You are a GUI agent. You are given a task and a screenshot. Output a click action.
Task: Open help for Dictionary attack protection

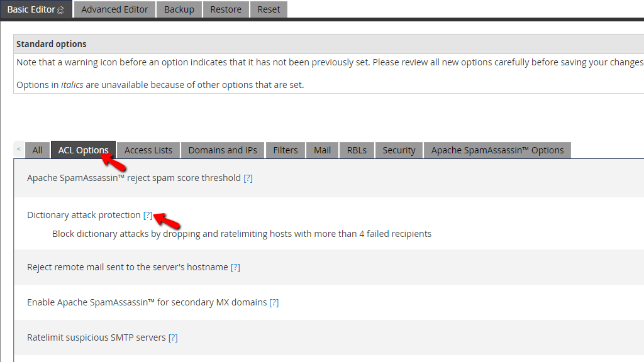(x=148, y=215)
